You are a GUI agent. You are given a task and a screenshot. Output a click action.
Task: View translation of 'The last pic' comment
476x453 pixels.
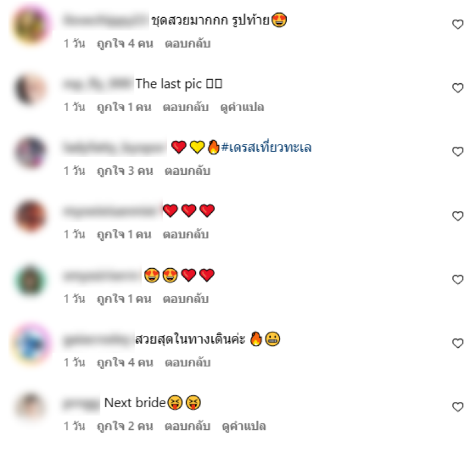click(x=242, y=108)
